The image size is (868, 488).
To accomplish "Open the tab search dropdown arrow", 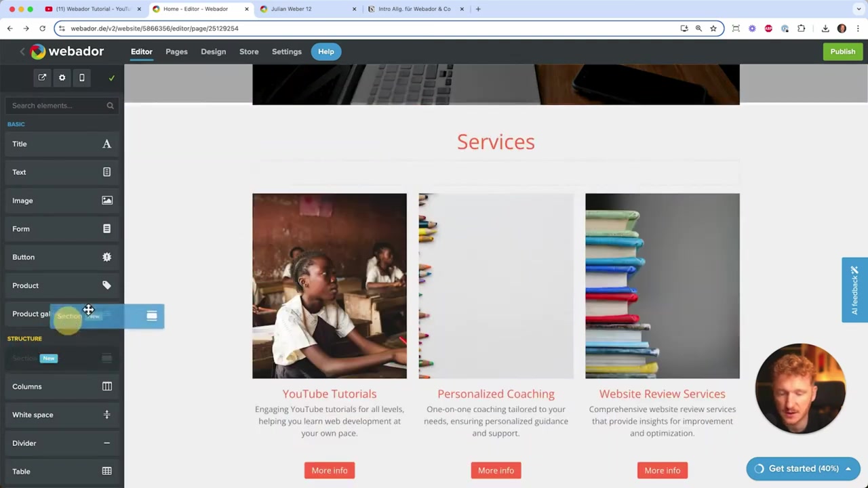I will click(859, 9).
